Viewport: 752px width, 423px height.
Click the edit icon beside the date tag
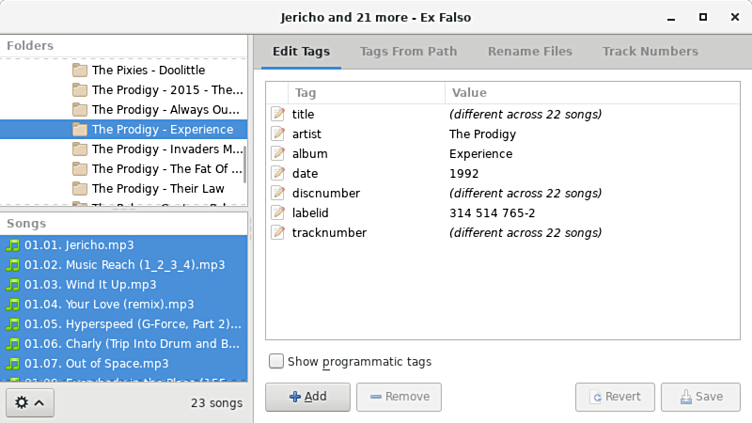tap(278, 173)
